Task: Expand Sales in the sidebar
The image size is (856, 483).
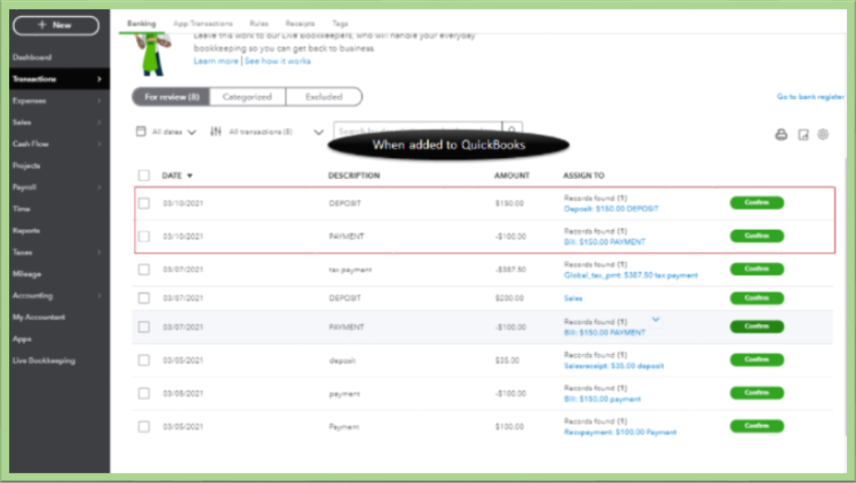Action: point(99,122)
